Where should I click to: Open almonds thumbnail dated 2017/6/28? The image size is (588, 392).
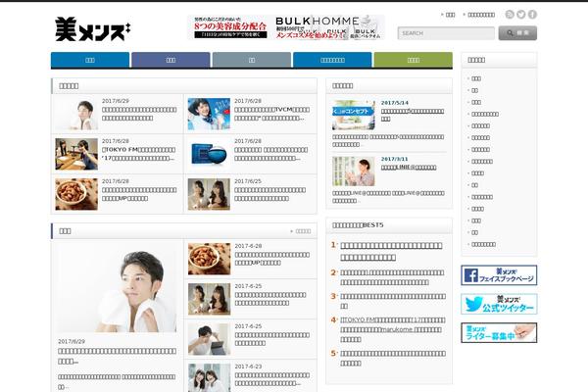pos(76,194)
